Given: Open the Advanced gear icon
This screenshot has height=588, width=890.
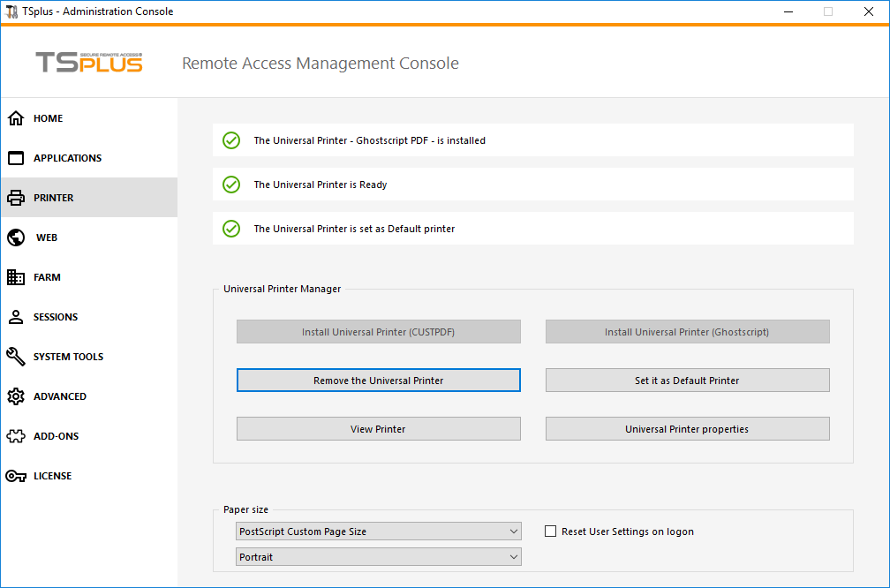Looking at the screenshot, I should 15,396.
